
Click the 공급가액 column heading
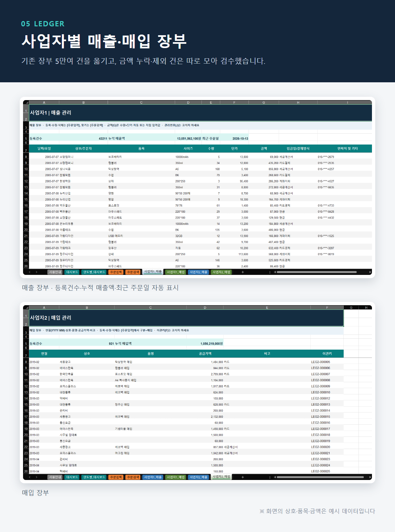click(205, 354)
